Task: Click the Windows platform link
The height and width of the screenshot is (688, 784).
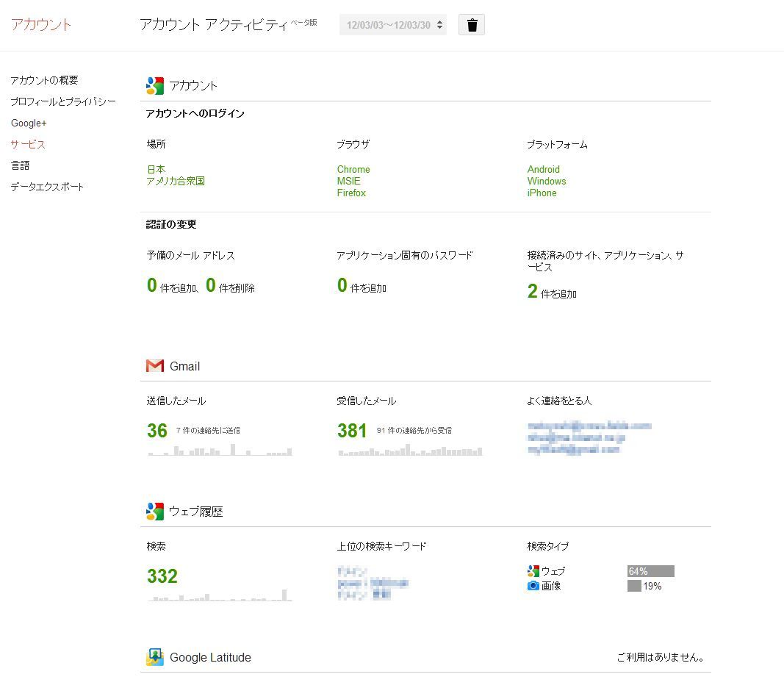Action: tap(547, 181)
